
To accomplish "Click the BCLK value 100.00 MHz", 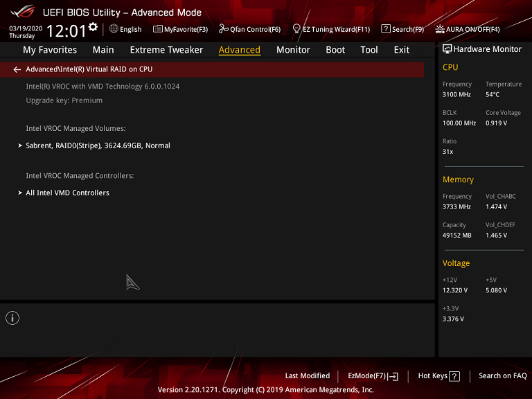I will [x=459, y=123].
